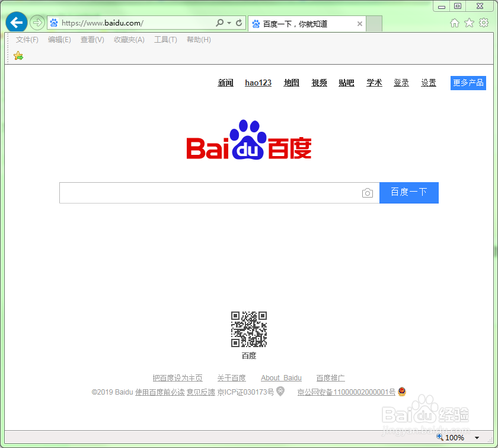Open the IE settings gear icon
The image size is (498, 448).
click(x=484, y=22)
